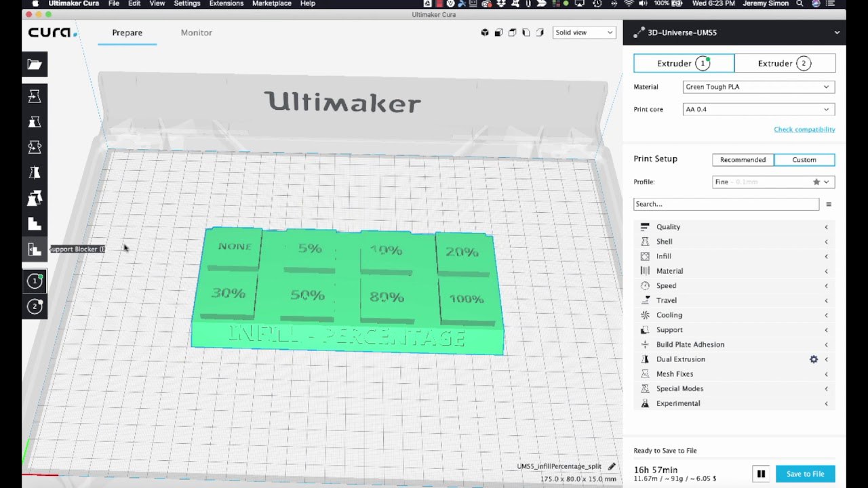This screenshot has width=868, height=488.
Task: Expand the Experimental section
Action: [x=734, y=403]
